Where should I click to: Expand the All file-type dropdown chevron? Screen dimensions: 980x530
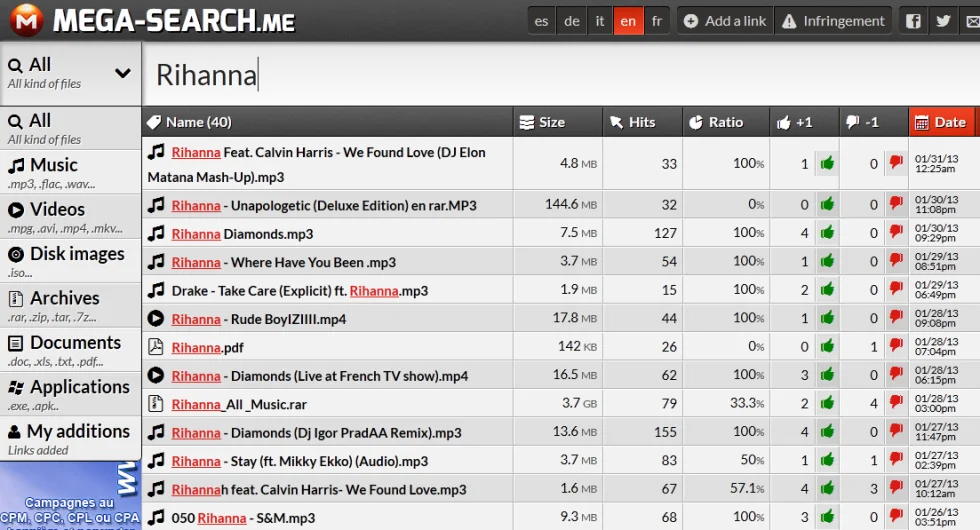(123, 73)
